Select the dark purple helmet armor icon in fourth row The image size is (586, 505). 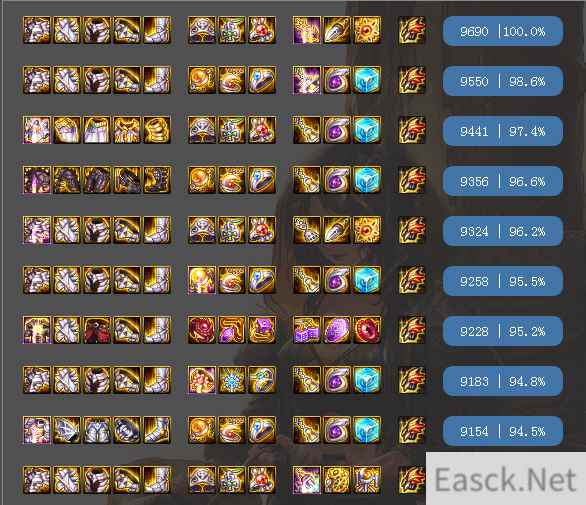pyautogui.click(x=37, y=181)
